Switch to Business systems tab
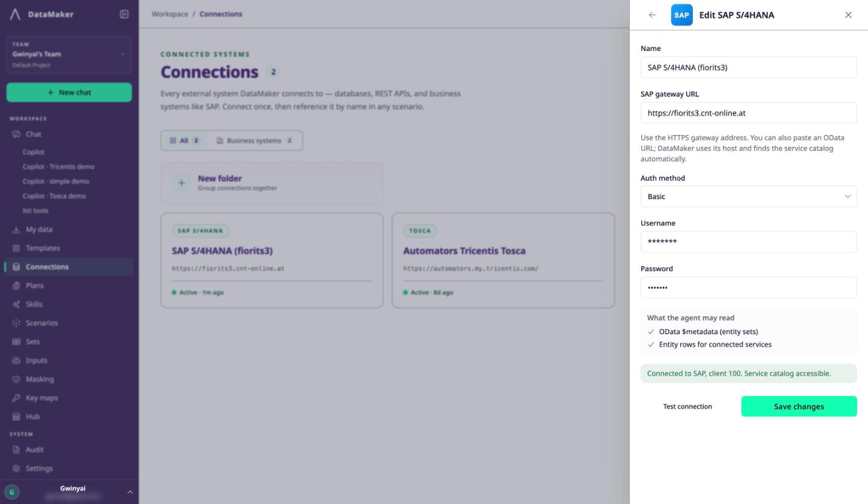The width and height of the screenshot is (868, 504). tap(255, 140)
